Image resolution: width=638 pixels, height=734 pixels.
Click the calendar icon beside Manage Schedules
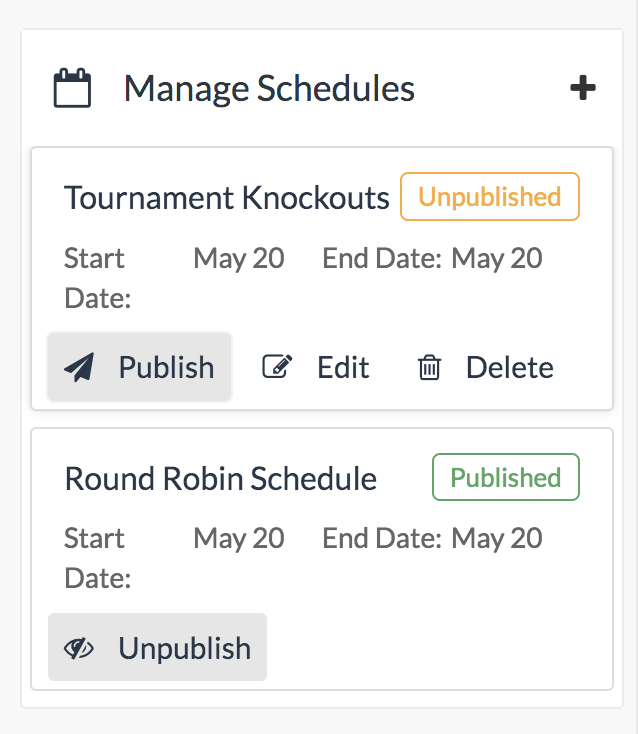72,88
